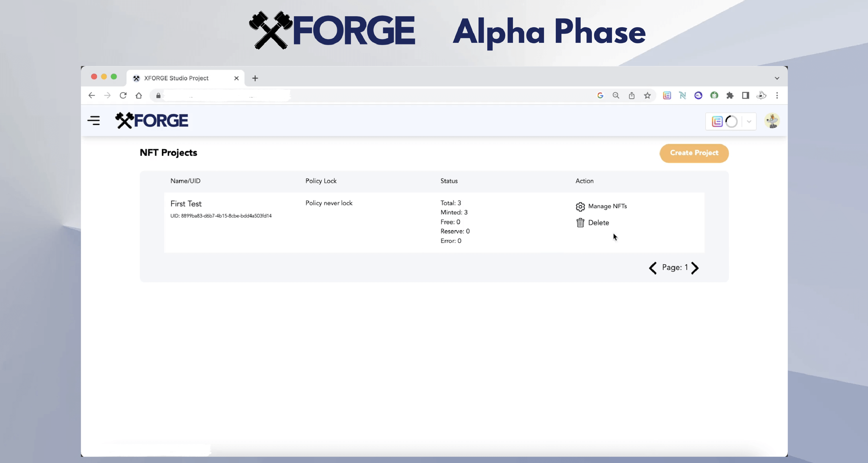Click the Manage NFTs gear icon
Screen dimensions: 868x463
pyautogui.click(x=580, y=207)
